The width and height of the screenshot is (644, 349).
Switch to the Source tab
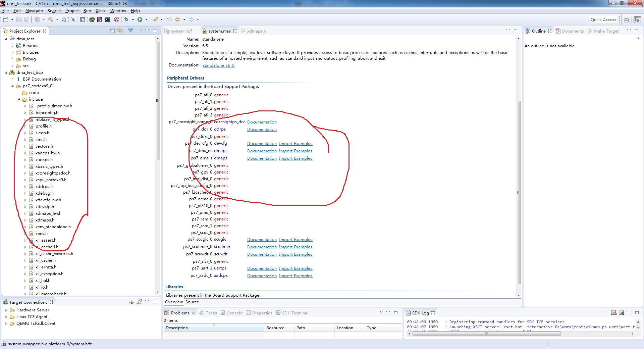pyautogui.click(x=192, y=302)
